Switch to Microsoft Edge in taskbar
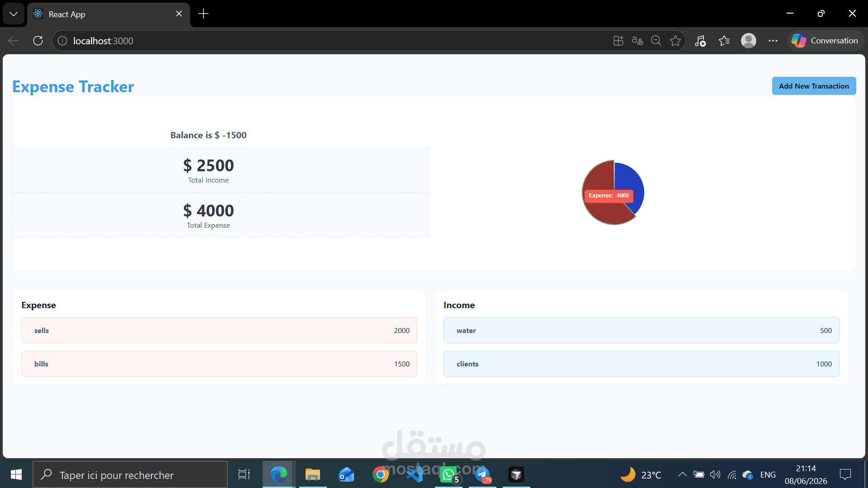The height and width of the screenshot is (488, 868). [x=278, y=474]
